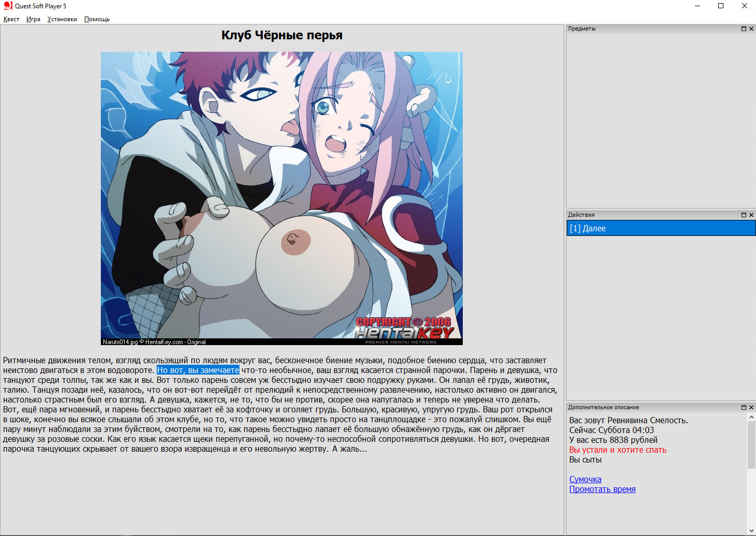Open the Установки menu
This screenshot has height=536, width=756.
click(x=62, y=19)
